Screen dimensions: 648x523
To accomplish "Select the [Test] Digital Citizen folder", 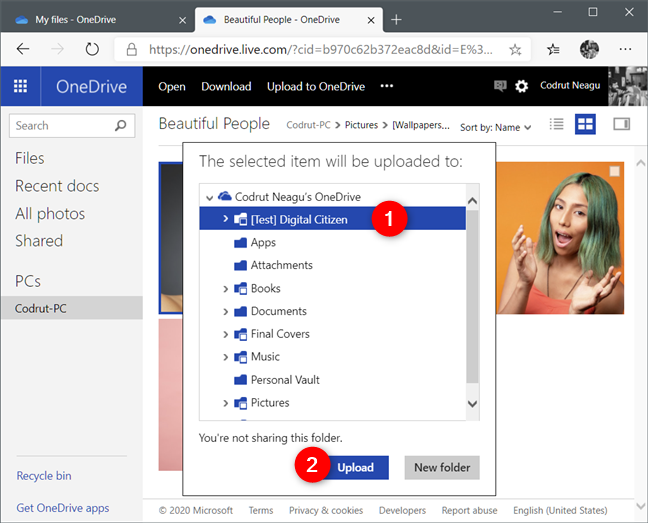I will point(332,219).
